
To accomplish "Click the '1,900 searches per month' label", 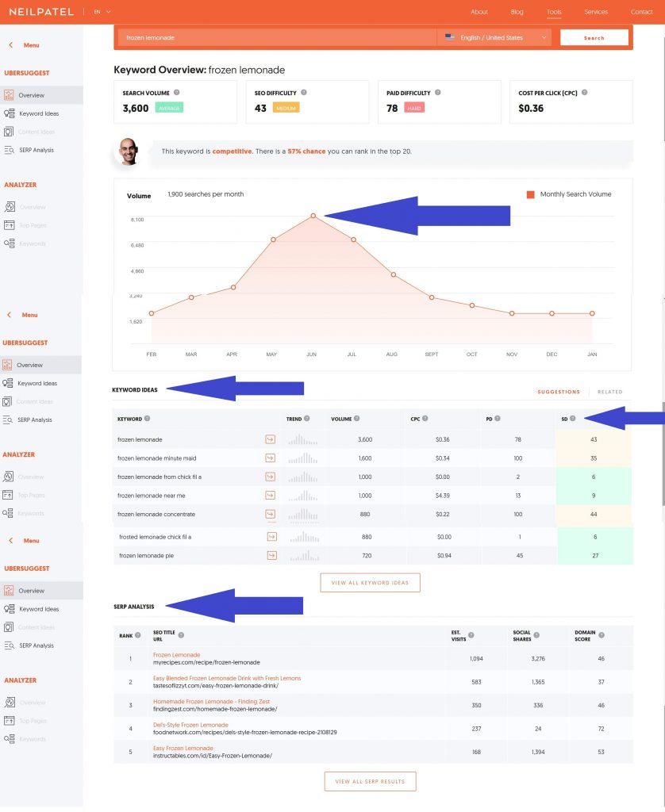I will tap(206, 194).
